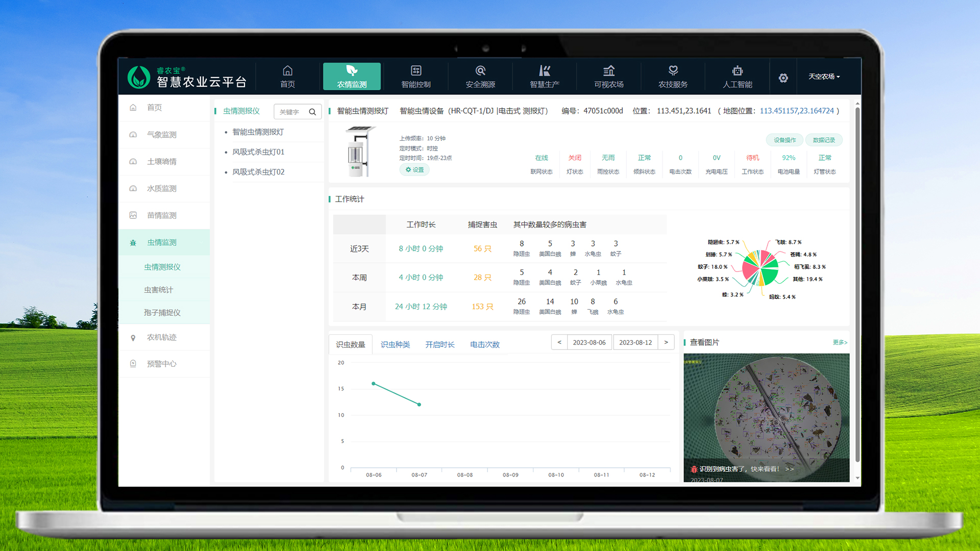
Task: Click the pest trap lamp device image
Action: (x=359, y=152)
